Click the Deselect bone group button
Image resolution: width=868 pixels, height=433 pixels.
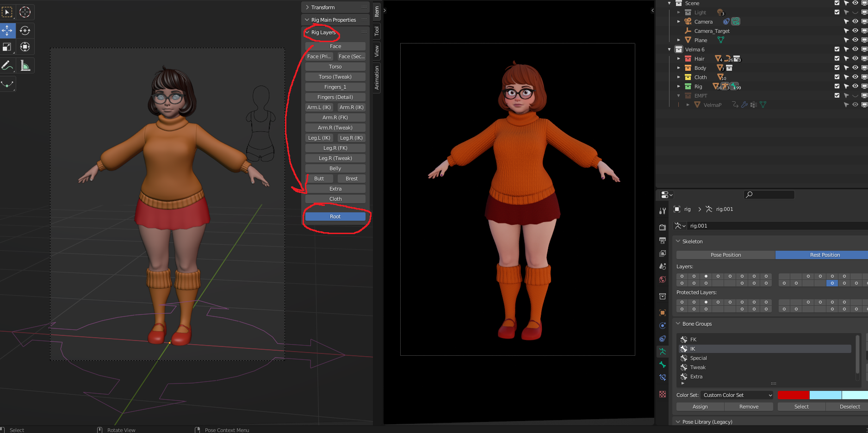(847, 407)
